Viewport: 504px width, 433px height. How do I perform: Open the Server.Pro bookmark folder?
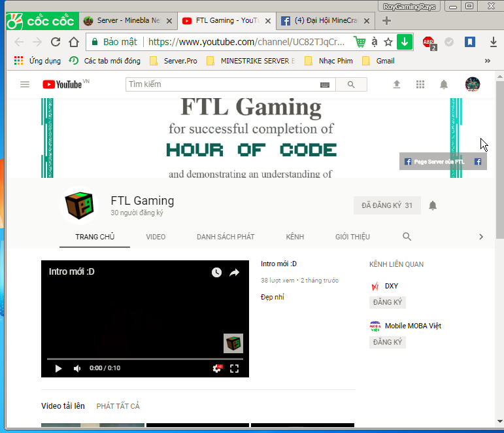click(x=174, y=61)
